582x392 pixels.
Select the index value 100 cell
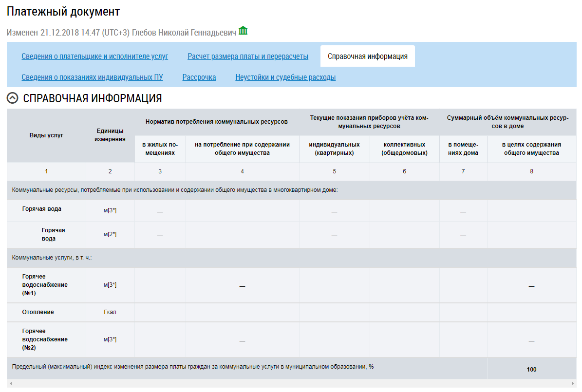(x=531, y=370)
